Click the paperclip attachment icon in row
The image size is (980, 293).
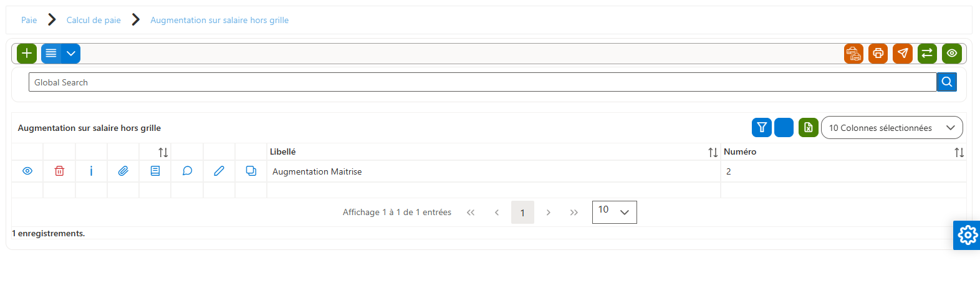pos(123,171)
